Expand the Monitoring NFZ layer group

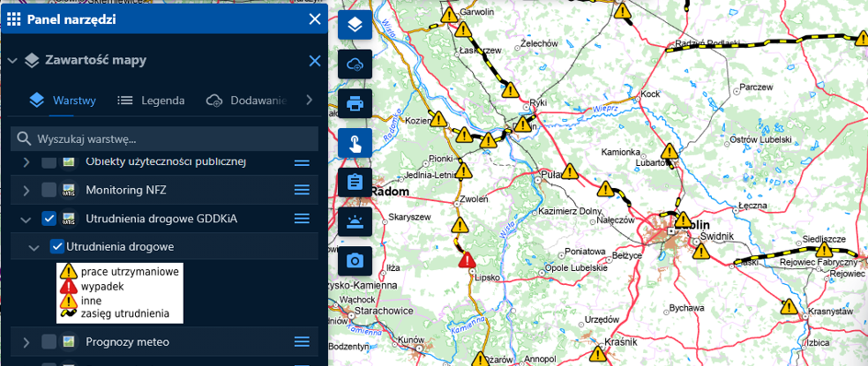26,190
